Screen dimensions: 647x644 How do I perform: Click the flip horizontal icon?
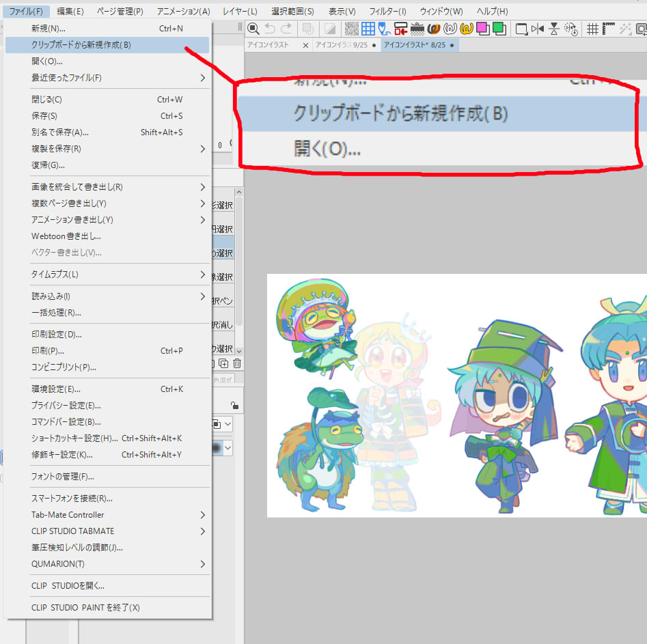tap(538, 29)
